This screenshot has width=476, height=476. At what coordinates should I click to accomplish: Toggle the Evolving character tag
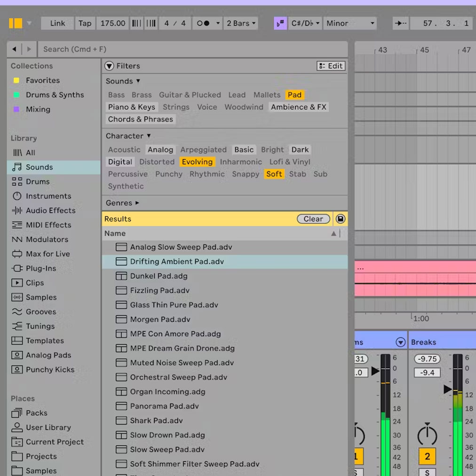tap(198, 162)
